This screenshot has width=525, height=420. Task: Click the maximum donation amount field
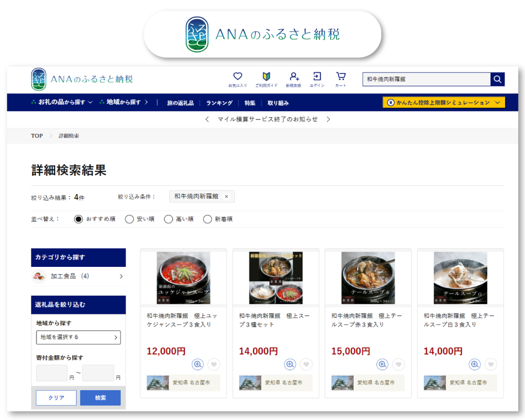[x=98, y=373]
